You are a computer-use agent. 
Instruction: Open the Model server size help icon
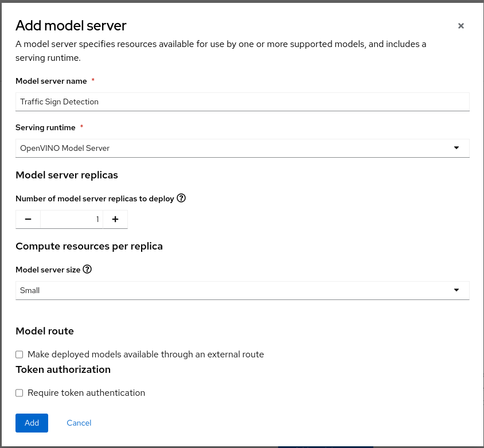[87, 270]
